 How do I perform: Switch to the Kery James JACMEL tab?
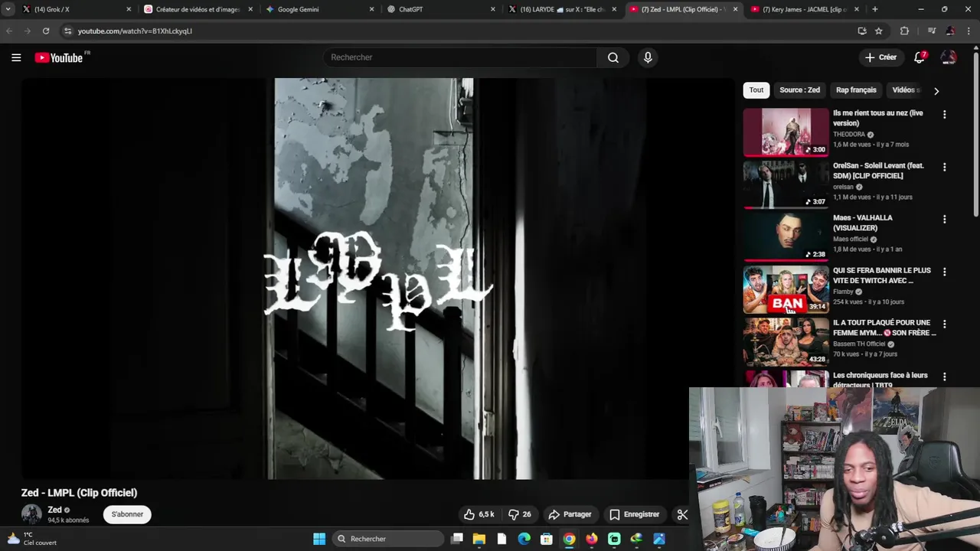[804, 9]
